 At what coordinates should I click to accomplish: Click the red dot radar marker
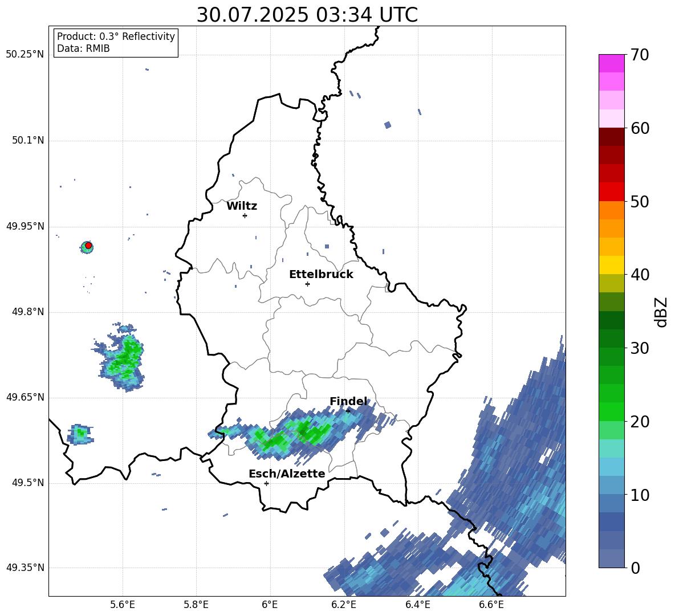pyautogui.click(x=88, y=246)
